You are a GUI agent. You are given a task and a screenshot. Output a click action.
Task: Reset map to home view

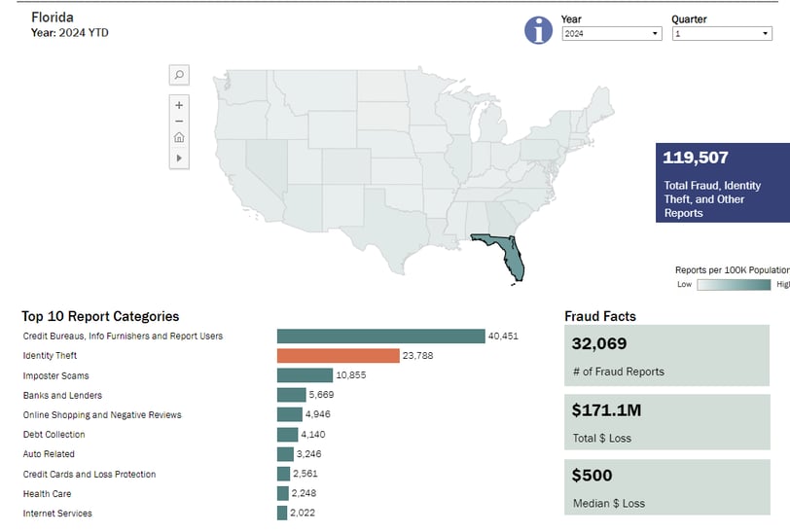coord(179,137)
